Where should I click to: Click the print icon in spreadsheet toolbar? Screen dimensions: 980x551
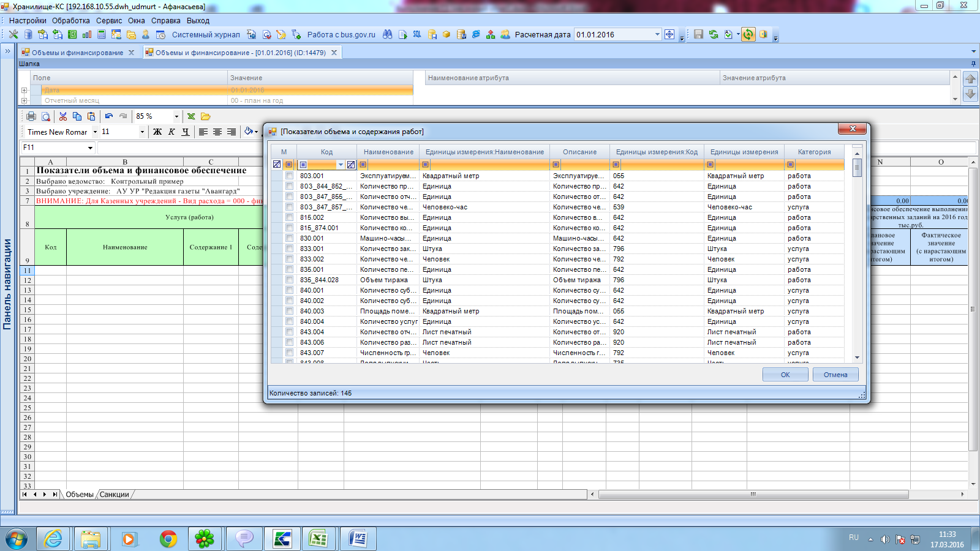[31, 116]
